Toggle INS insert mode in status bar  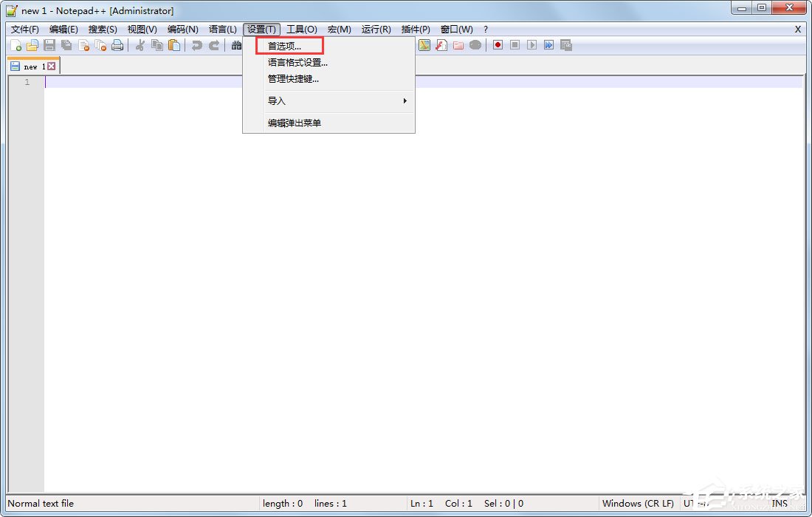pyautogui.click(x=780, y=503)
